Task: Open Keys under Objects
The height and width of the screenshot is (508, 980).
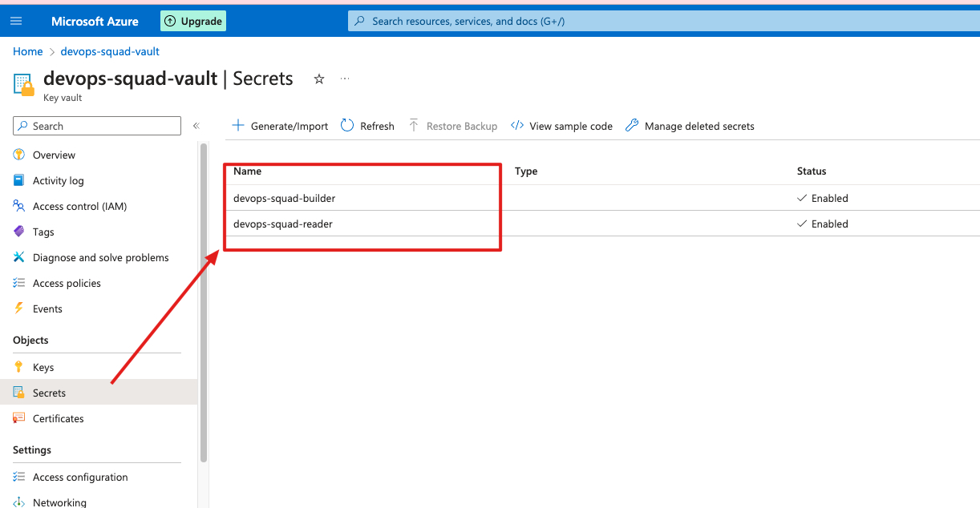Action: click(x=43, y=367)
